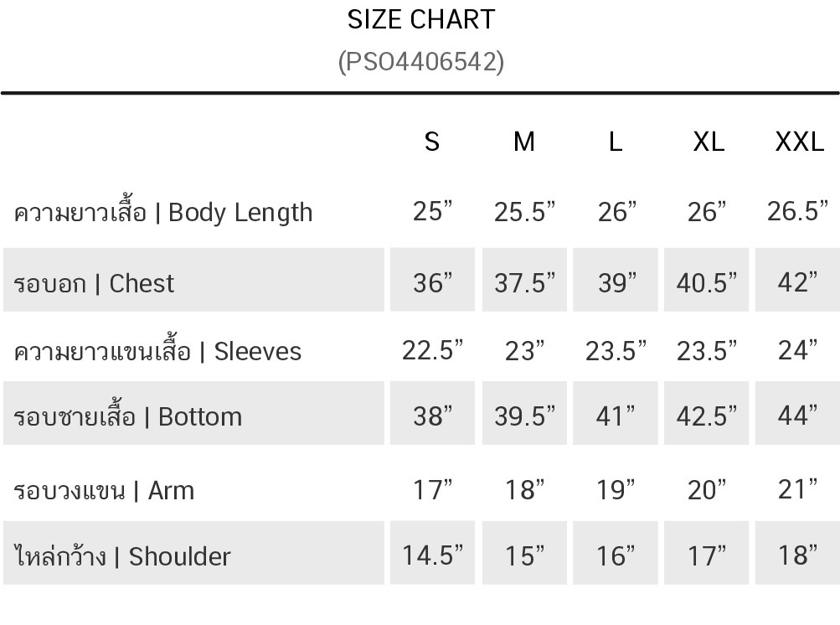
Task: Click the 37.5” Chest cell
Action: 524,282
